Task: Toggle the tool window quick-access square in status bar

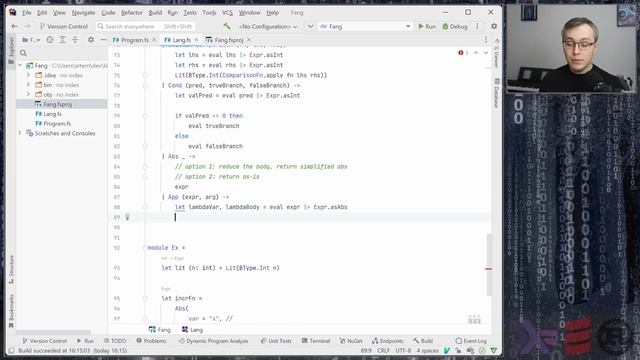Action: click(11, 350)
